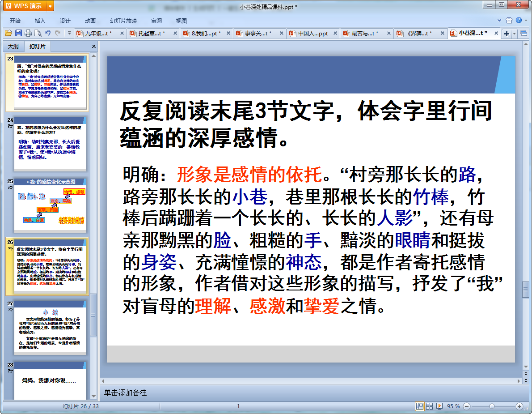Open the quick access toolbar customization arrow
532x414 pixels.
[x=69, y=33]
